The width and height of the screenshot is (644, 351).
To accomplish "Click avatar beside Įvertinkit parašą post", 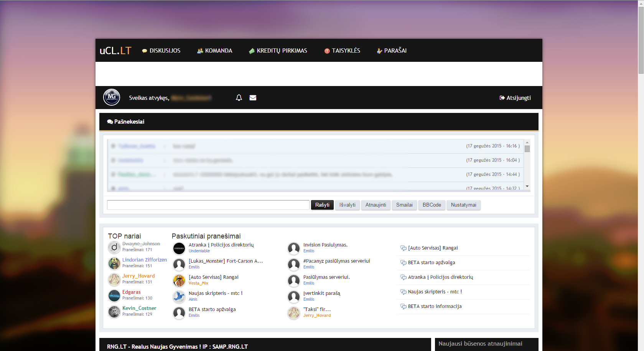I will [294, 297].
